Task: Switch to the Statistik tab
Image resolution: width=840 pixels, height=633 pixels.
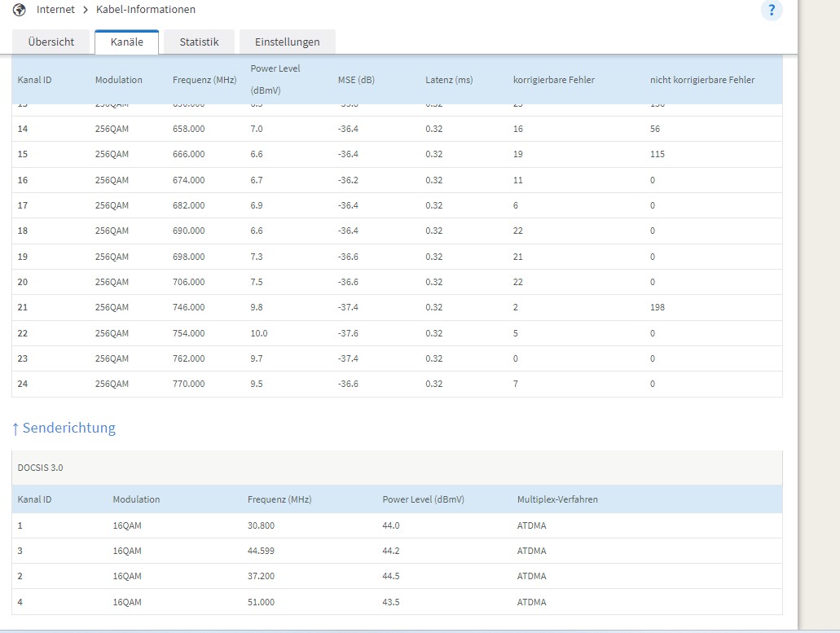Action: coord(199,42)
